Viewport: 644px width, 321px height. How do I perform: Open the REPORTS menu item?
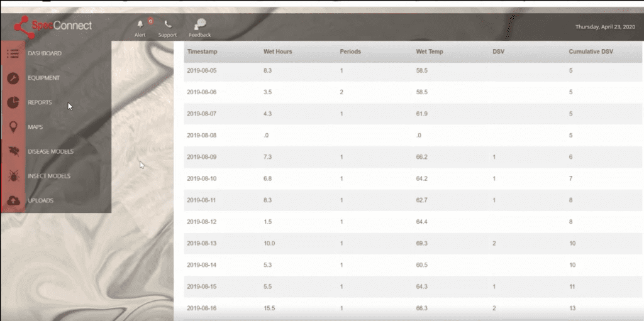click(40, 102)
